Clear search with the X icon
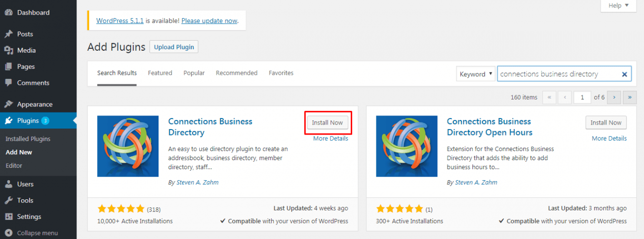 point(624,74)
